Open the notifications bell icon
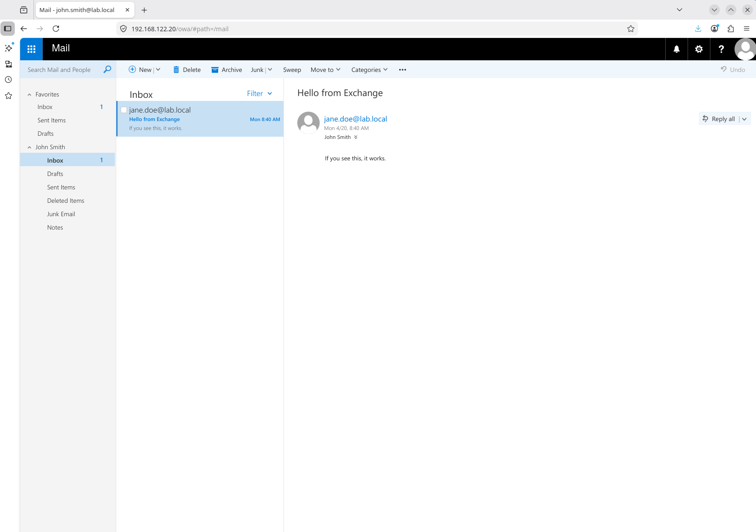756x532 pixels. 676,49
